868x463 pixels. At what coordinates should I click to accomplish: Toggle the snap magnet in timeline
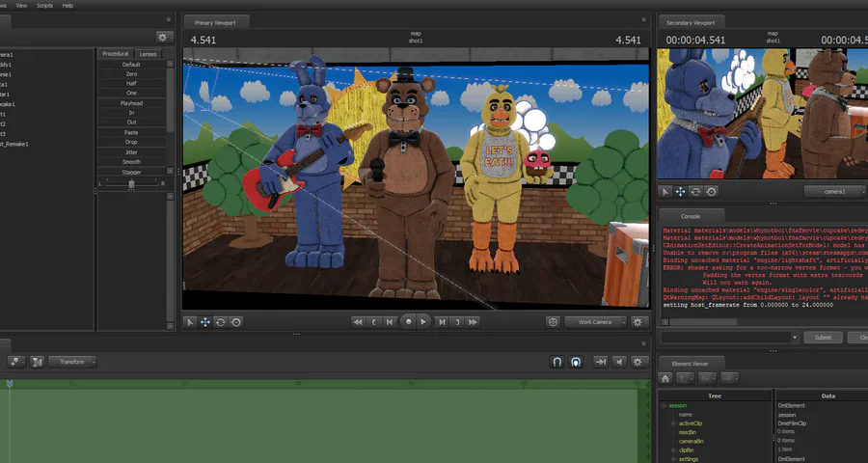pyautogui.click(x=557, y=362)
